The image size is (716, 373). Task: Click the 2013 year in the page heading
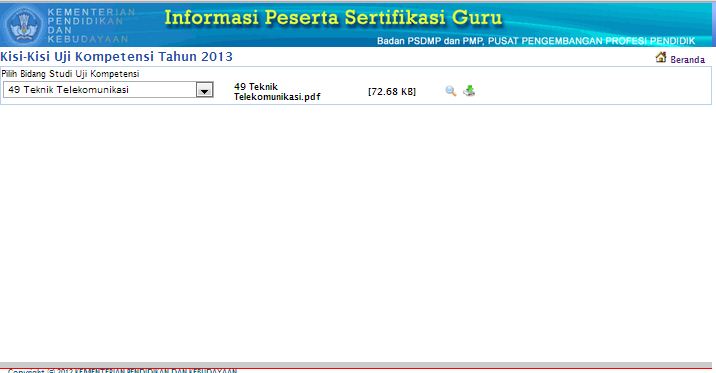pos(217,57)
